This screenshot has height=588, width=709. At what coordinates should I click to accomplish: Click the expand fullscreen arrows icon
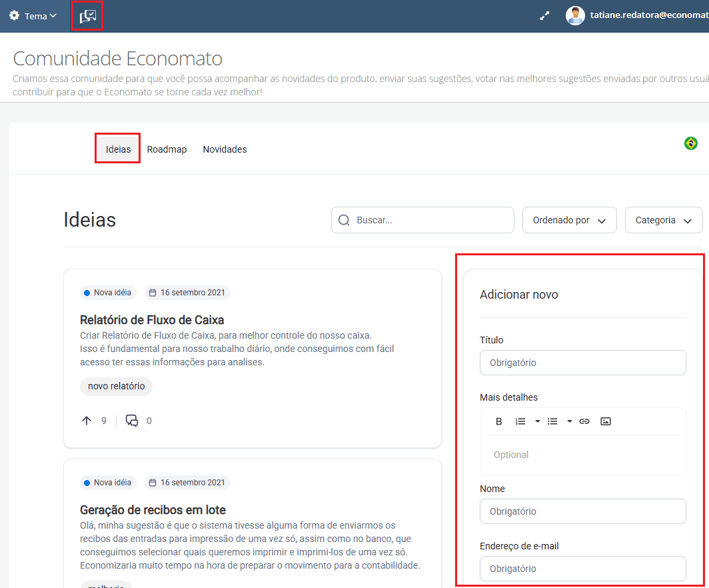pyautogui.click(x=544, y=16)
